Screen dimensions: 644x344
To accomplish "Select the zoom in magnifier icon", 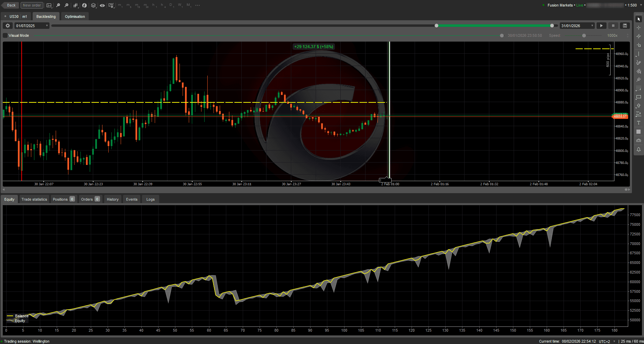I will [x=66, y=5].
